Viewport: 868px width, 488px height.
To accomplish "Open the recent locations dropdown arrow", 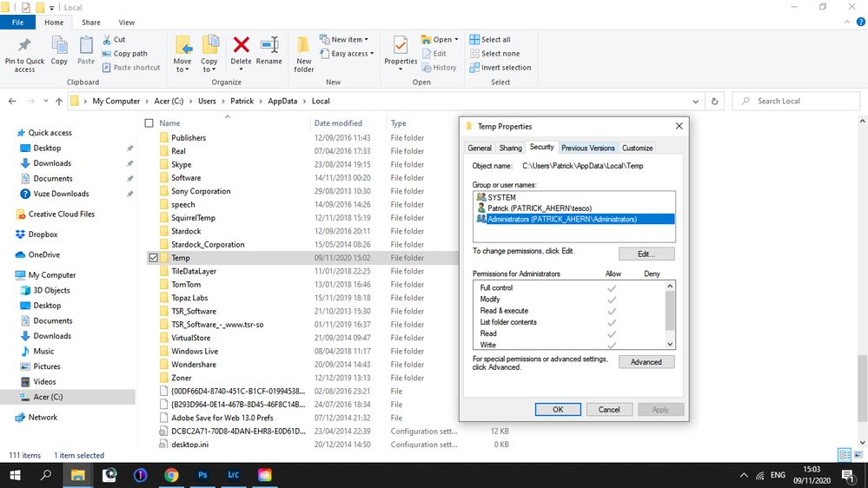I will (45, 102).
